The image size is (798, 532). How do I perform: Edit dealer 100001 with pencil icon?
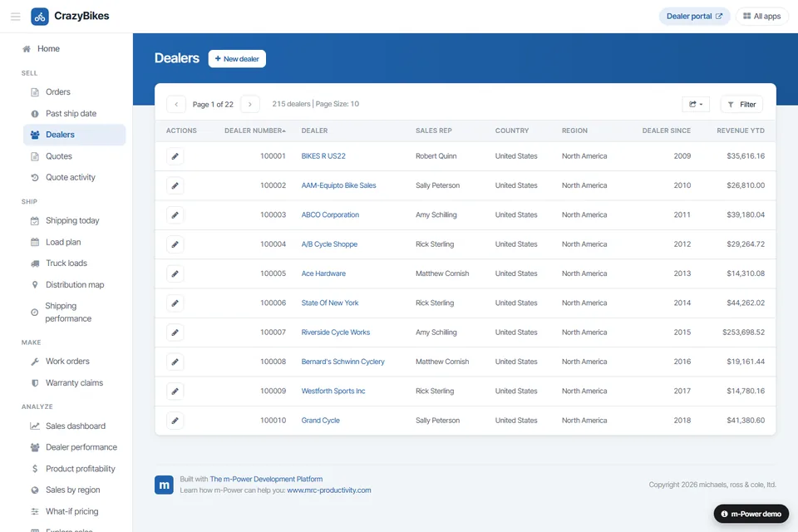click(x=175, y=156)
